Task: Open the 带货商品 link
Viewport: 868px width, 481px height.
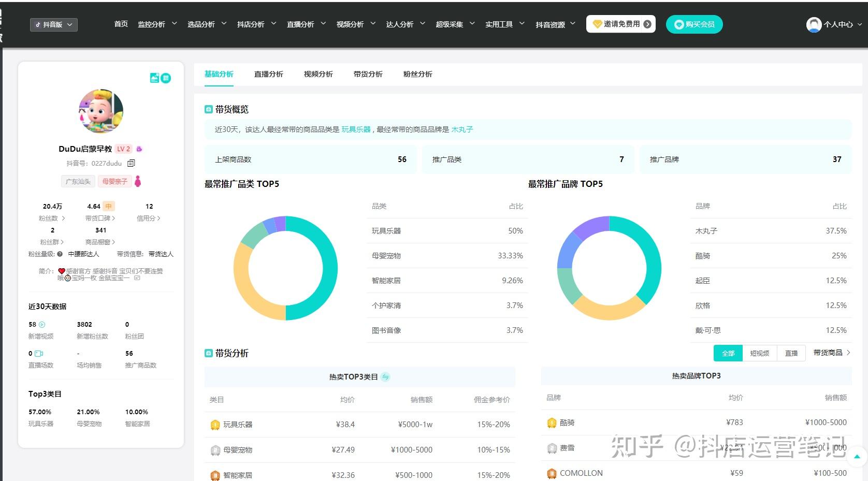Action: (831, 353)
